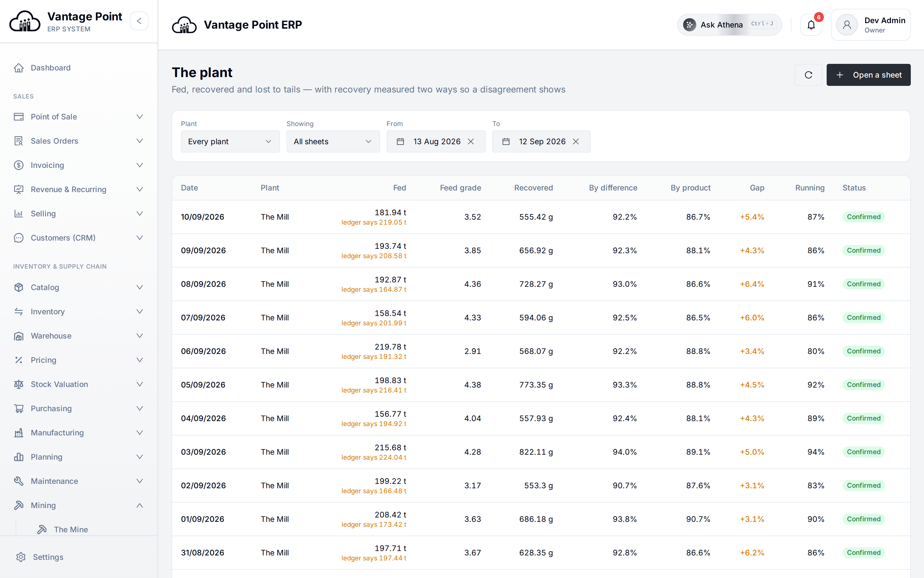Click the fed value 219.78 t
The width and height of the screenshot is (924, 578).
pyautogui.click(x=390, y=347)
